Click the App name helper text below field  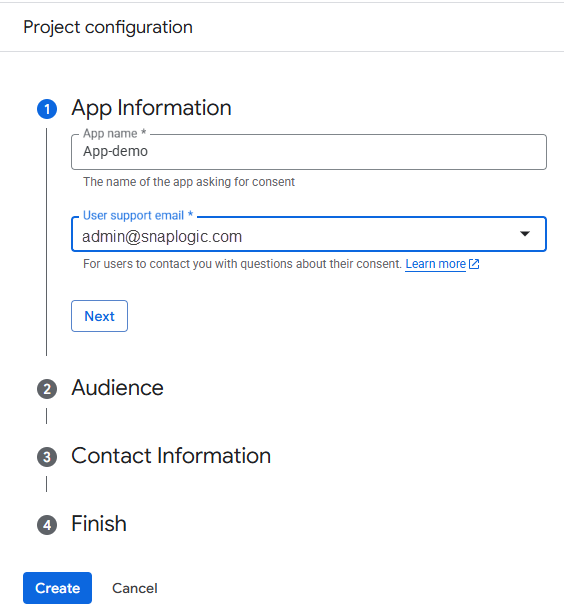189,182
